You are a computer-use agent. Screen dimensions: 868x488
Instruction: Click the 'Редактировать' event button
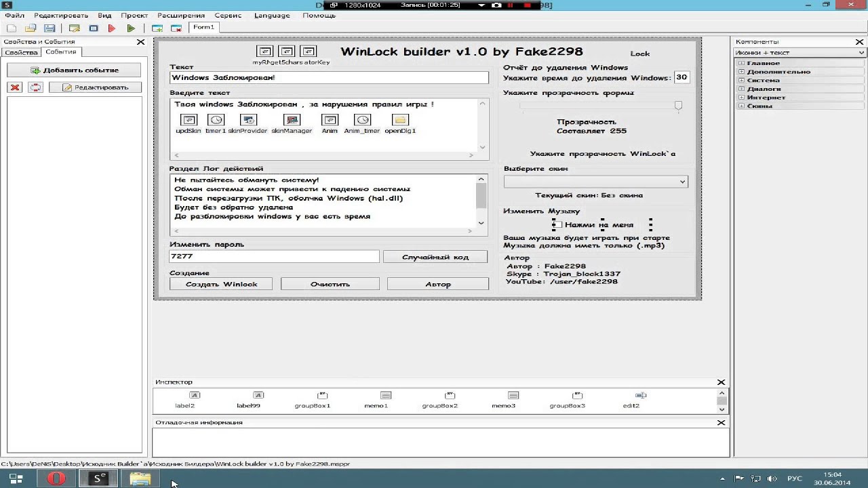point(95,87)
